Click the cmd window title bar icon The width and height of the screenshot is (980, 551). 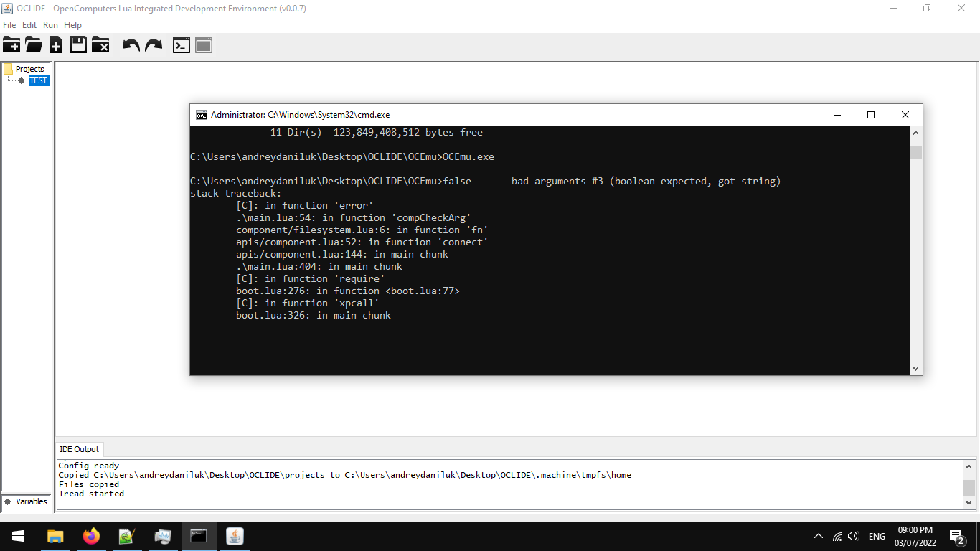(202, 115)
